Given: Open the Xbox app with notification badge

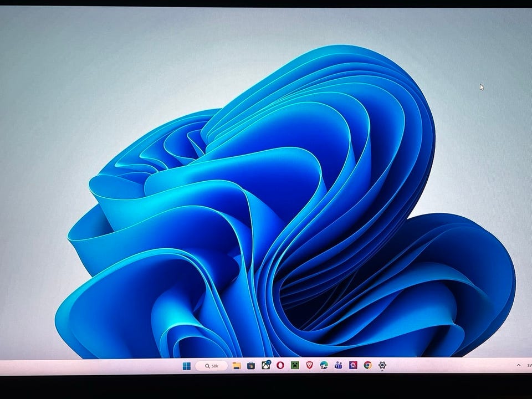Looking at the screenshot, I should 266,365.
